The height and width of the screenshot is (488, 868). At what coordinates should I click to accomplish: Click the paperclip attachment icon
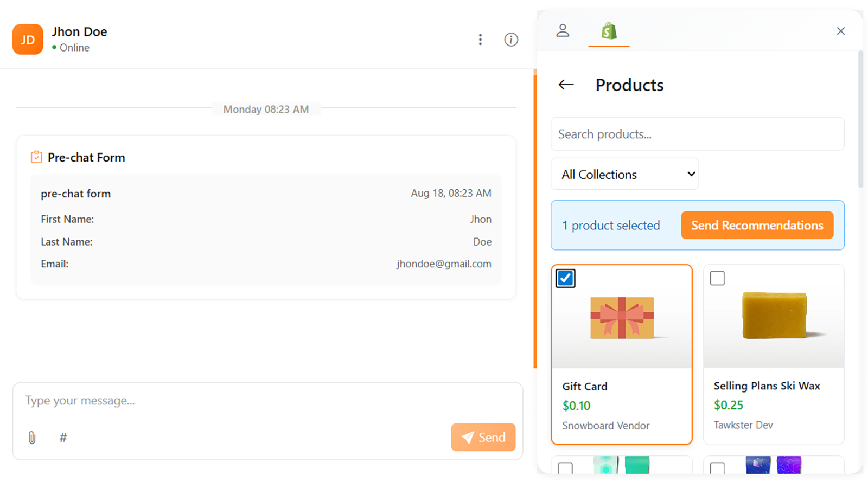(x=32, y=438)
